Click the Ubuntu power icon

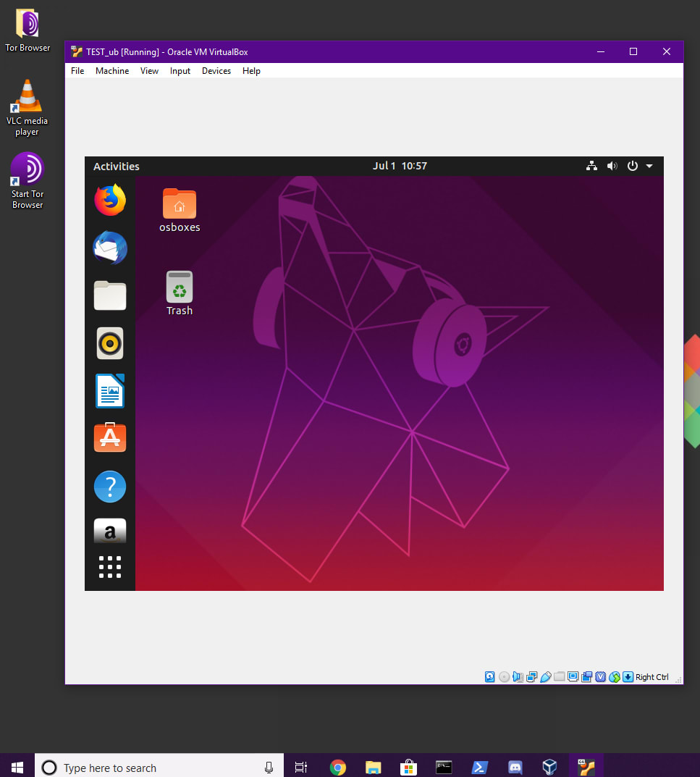click(x=633, y=166)
